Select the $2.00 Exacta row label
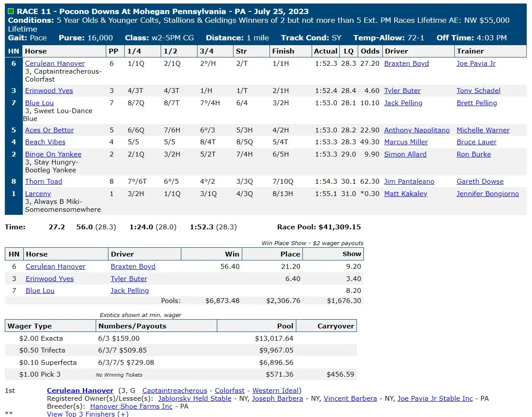Viewport: 532px width, 417px height. [41, 339]
